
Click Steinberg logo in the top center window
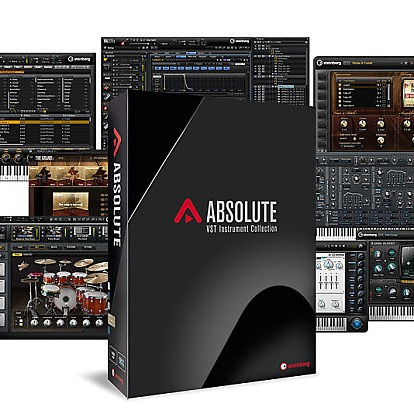(x=239, y=41)
